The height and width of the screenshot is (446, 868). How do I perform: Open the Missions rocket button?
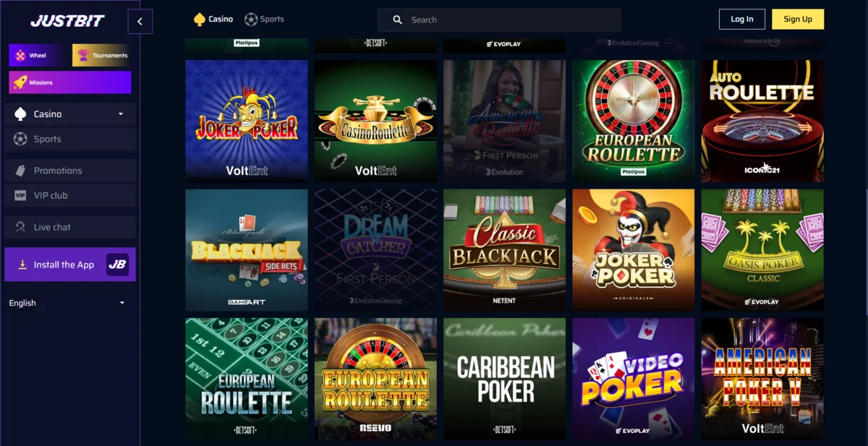click(70, 82)
